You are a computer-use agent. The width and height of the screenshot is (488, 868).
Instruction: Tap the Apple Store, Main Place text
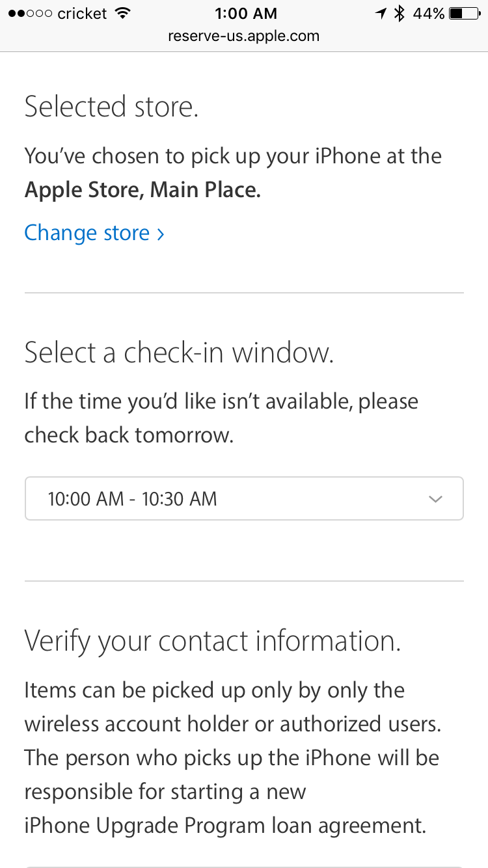point(142,191)
